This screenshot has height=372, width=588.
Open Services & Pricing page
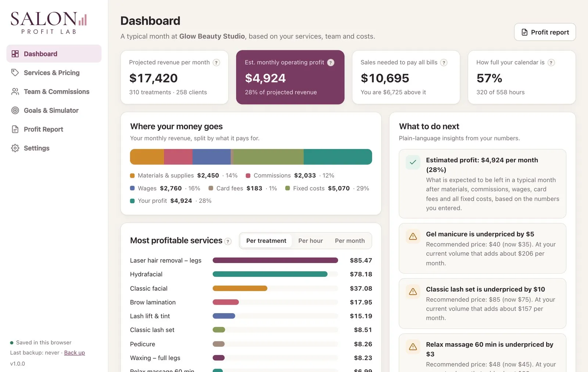coord(54,72)
